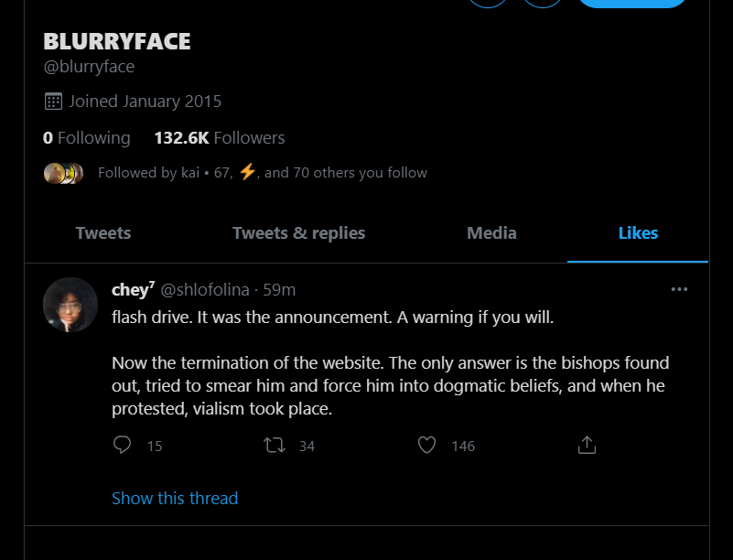
Task: Select the Likes tab
Action: click(x=638, y=233)
